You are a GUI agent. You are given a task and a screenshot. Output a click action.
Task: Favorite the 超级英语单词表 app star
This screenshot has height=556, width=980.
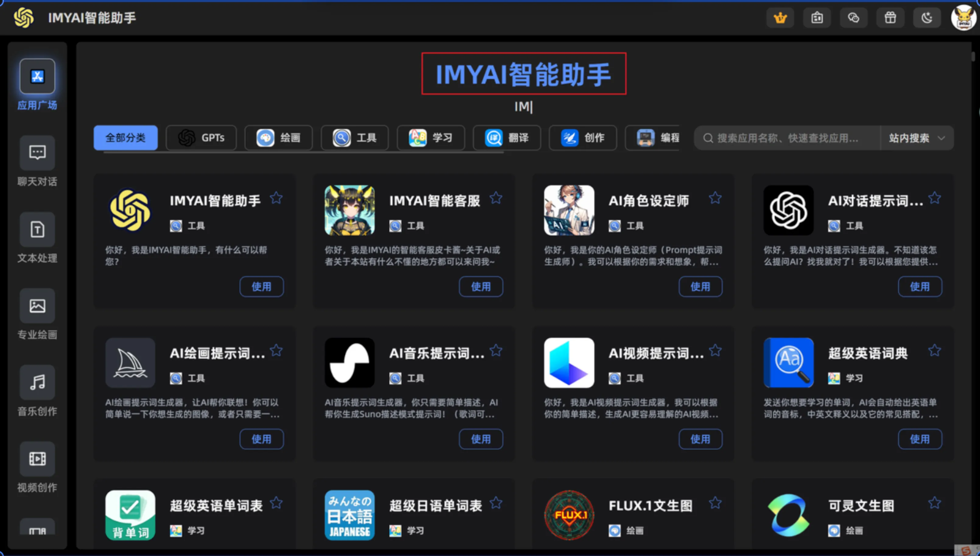pos(276,503)
